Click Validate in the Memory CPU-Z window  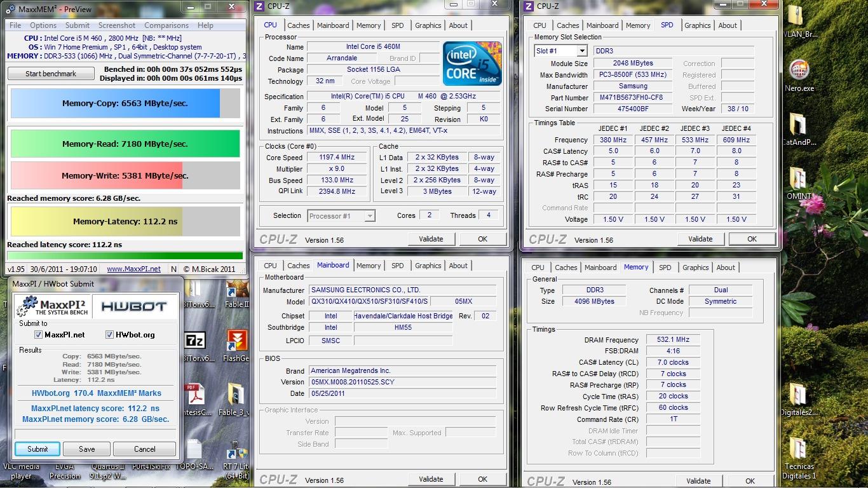698,481
